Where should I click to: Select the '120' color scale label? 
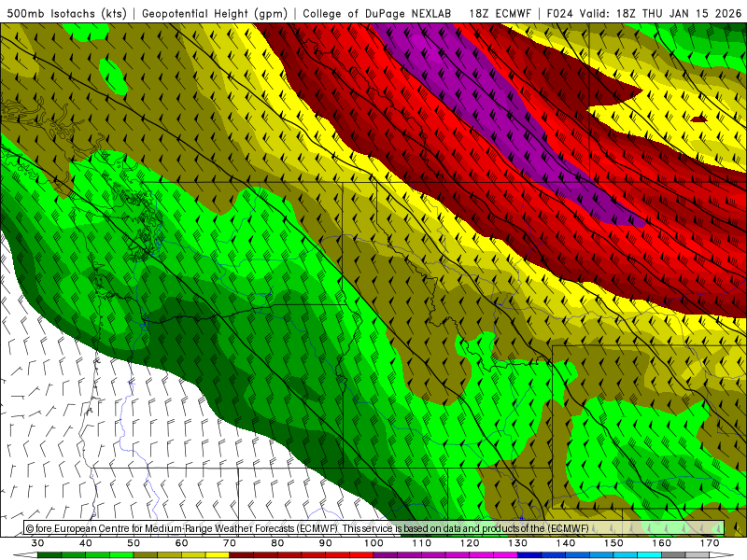click(x=470, y=543)
